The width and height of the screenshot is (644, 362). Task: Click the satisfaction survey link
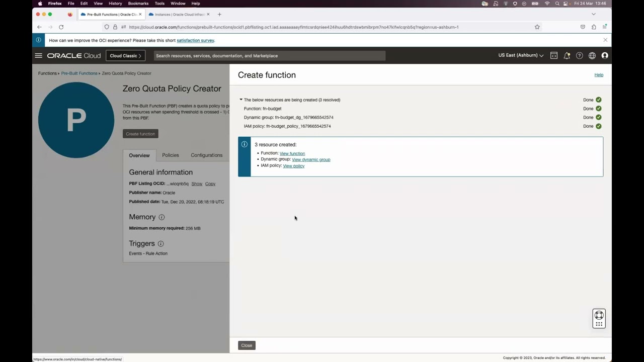coord(195,40)
